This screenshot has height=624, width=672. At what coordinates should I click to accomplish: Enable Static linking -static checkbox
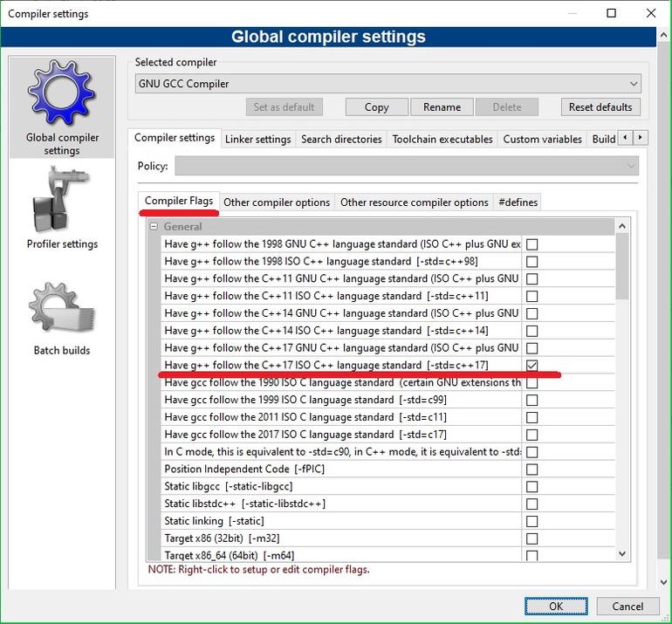[531, 521]
